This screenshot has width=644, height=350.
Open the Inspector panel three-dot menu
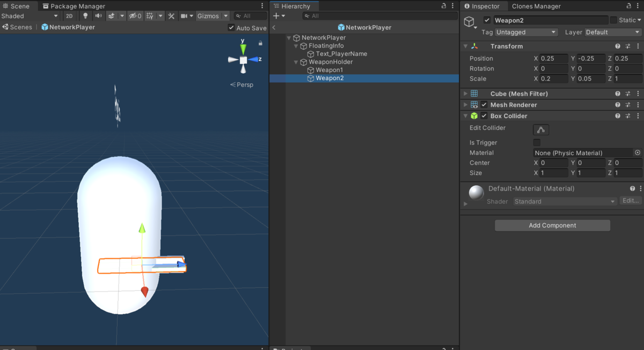click(x=638, y=6)
